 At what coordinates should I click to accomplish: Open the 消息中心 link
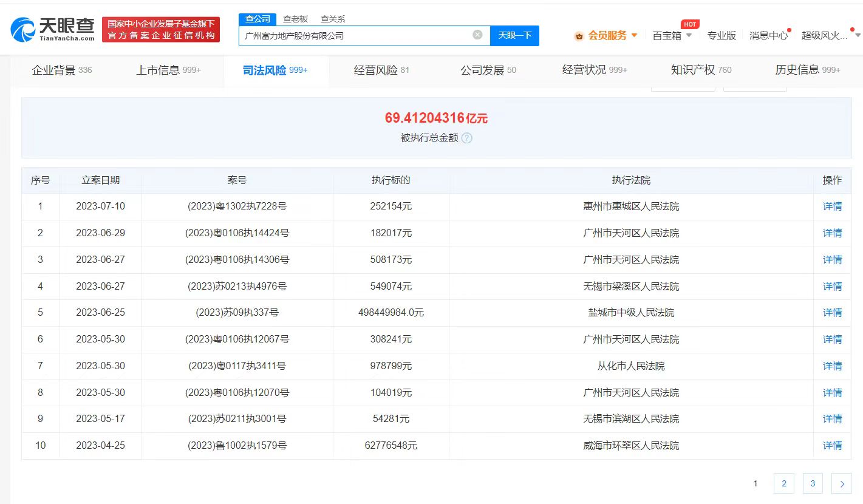[769, 36]
